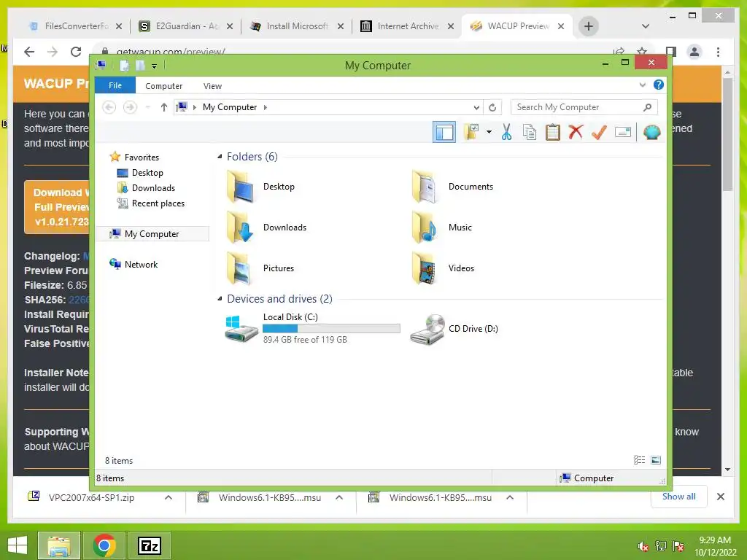This screenshot has width=747, height=560.
Task: Click the search magnifier icon
Action: [x=647, y=107]
